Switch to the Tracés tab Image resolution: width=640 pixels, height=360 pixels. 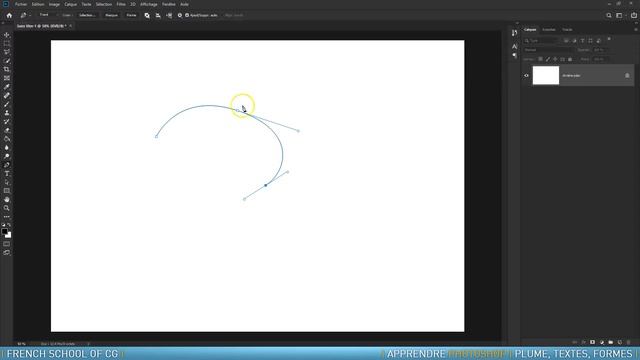pyautogui.click(x=567, y=29)
